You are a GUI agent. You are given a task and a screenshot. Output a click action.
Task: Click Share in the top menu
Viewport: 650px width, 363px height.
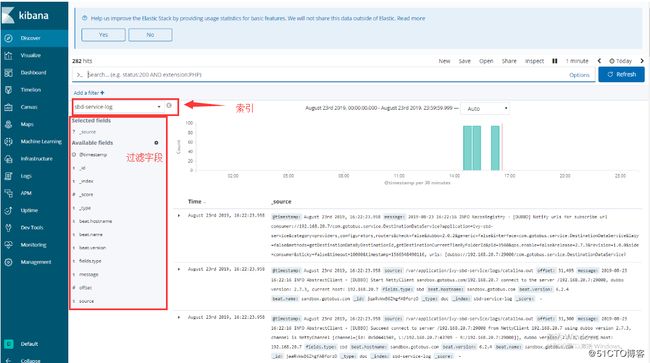(509, 61)
